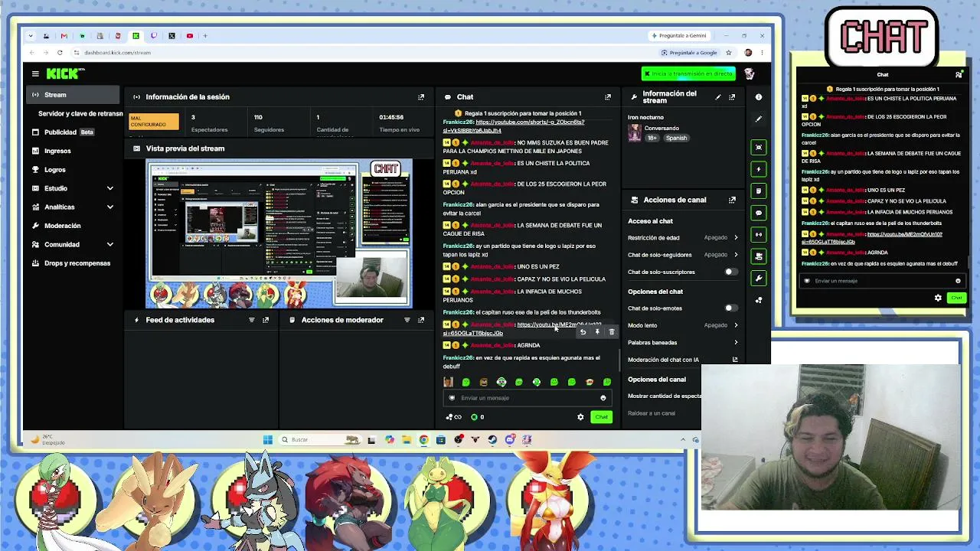This screenshot has height=551, width=980.
Task: Toggle the lightning bolt widget icon in the right sidebar
Action: point(759,169)
